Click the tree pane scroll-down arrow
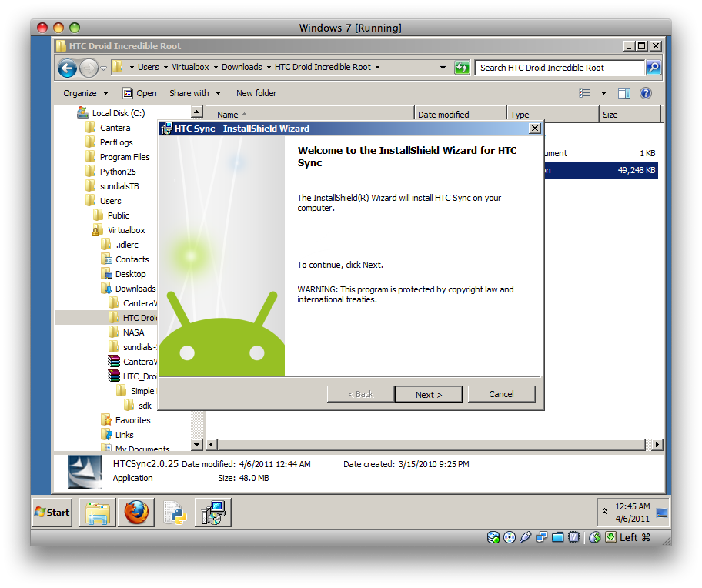 (x=197, y=444)
